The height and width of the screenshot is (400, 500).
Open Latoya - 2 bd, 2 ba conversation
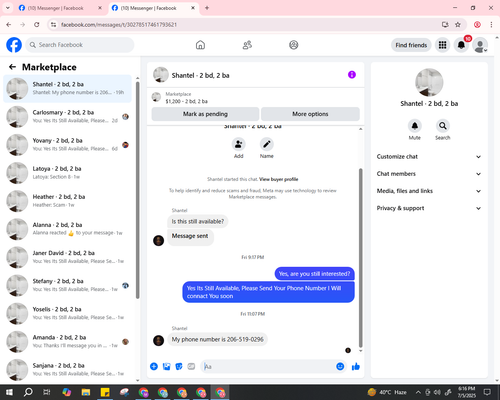67,173
